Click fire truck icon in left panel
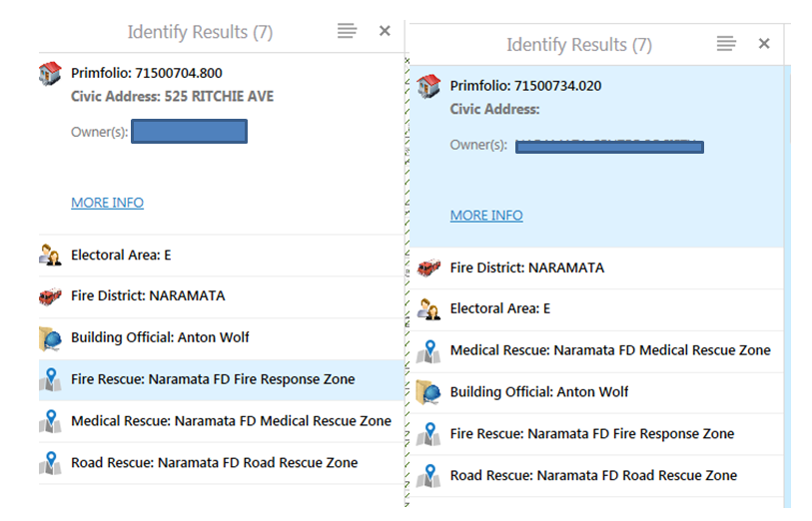The height and width of the screenshot is (521, 812). pos(50,296)
